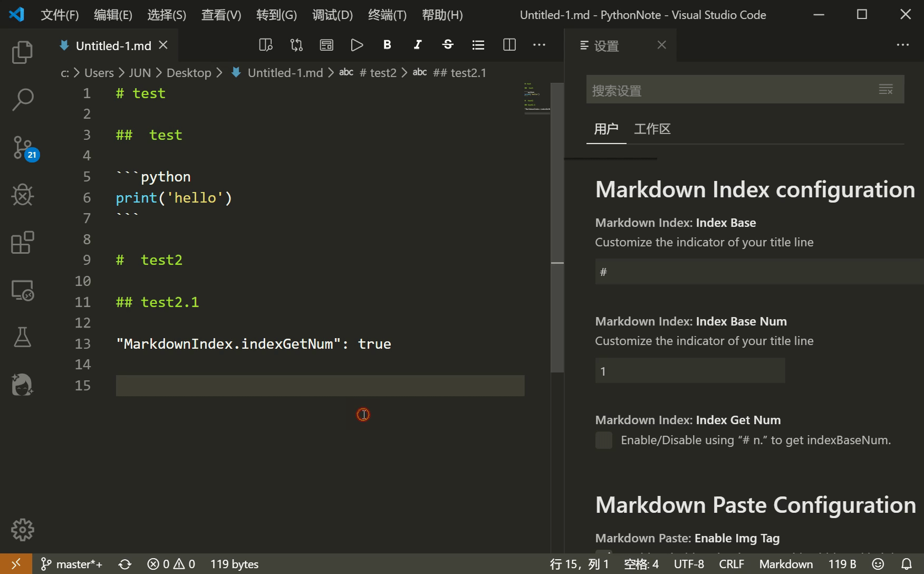
Task: Open the Extensions view icon
Action: click(22, 243)
